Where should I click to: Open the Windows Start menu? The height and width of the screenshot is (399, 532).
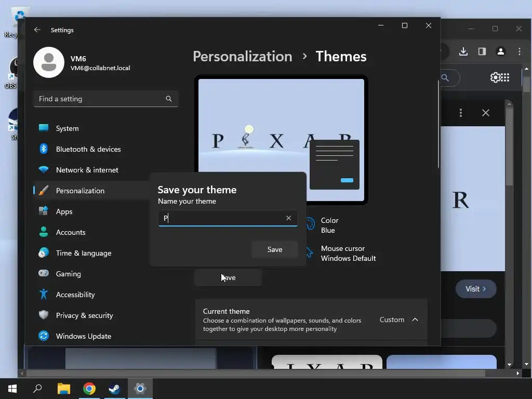pyautogui.click(x=12, y=389)
